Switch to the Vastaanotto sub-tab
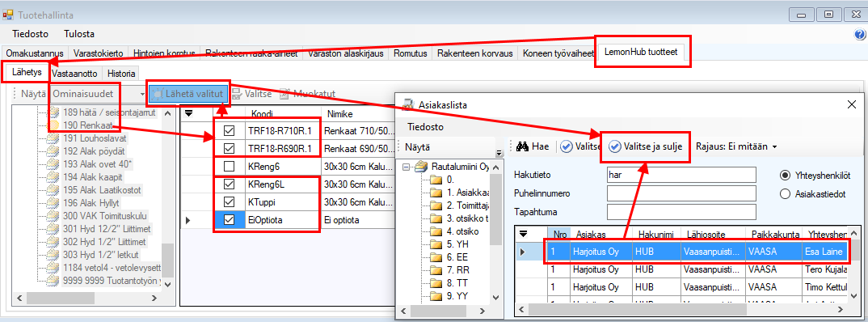 click(x=74, y=73)
